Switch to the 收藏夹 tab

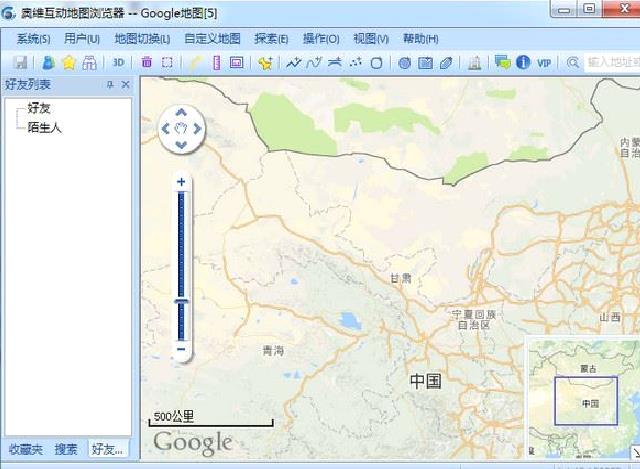tap(26, 449)
